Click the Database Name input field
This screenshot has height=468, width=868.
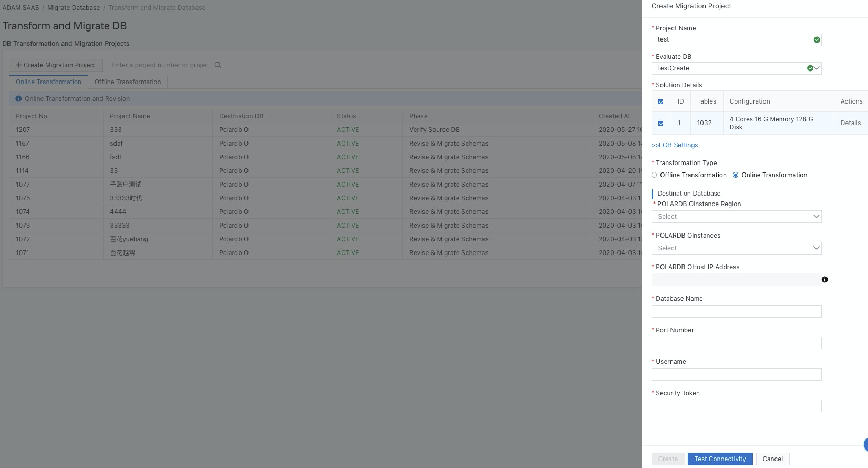736,311
